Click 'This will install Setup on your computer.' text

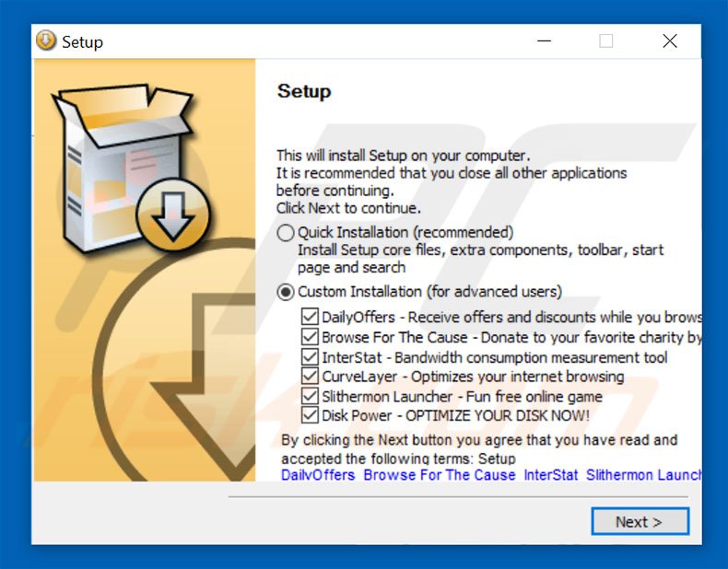click(x=403, y=155)
